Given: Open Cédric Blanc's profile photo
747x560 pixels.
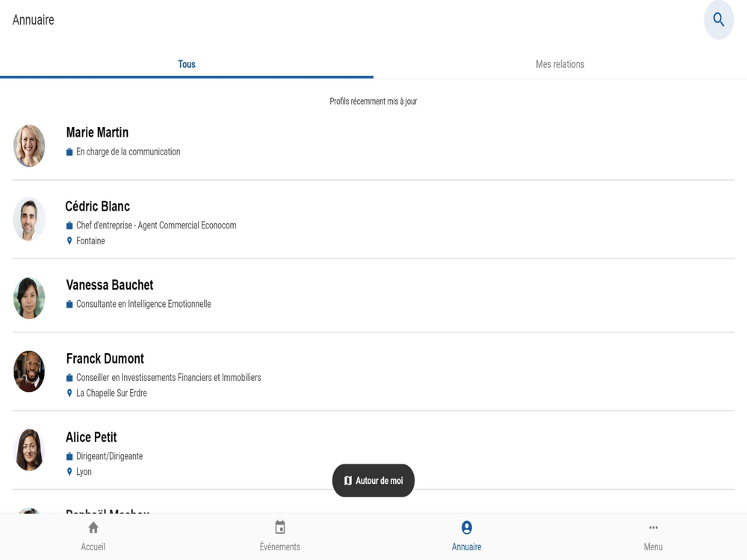Looking at the screenshot, I should [29, 220].
